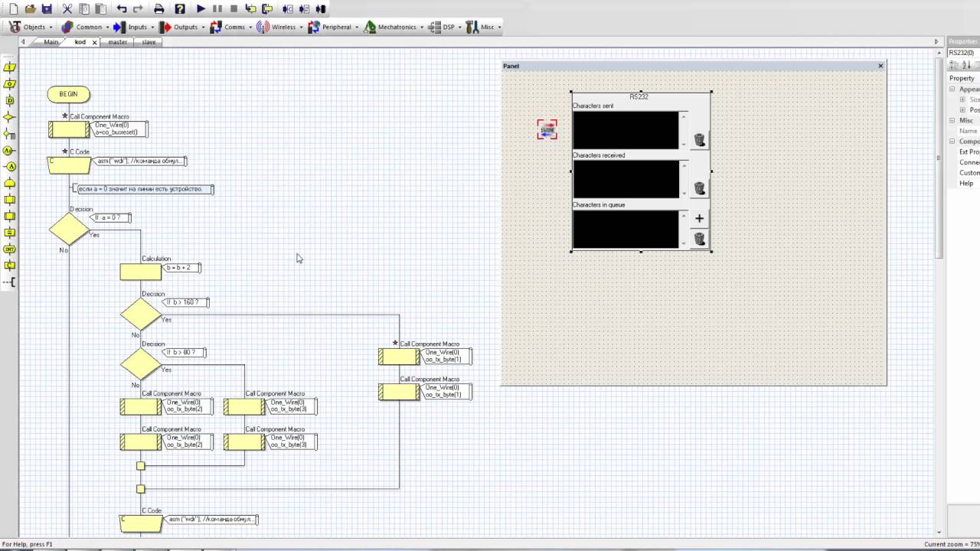This screenshot has height=551, width=980.
Task: Select the One Wire component on the Panel
Action: (x=547, y=129)
